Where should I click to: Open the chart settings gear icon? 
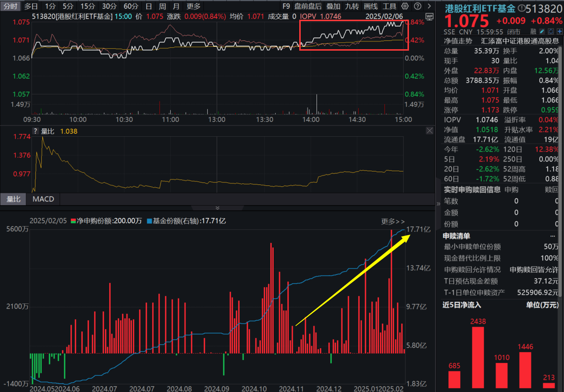pyautogui.click(x=406, y=6)
